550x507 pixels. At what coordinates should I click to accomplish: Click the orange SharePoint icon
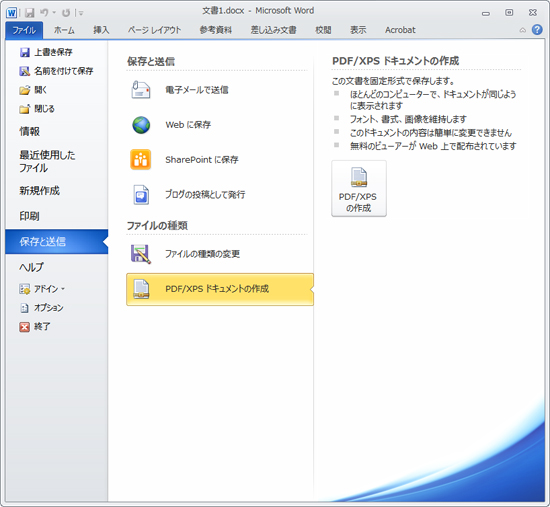pyautogui.click(x=141, y=160)
